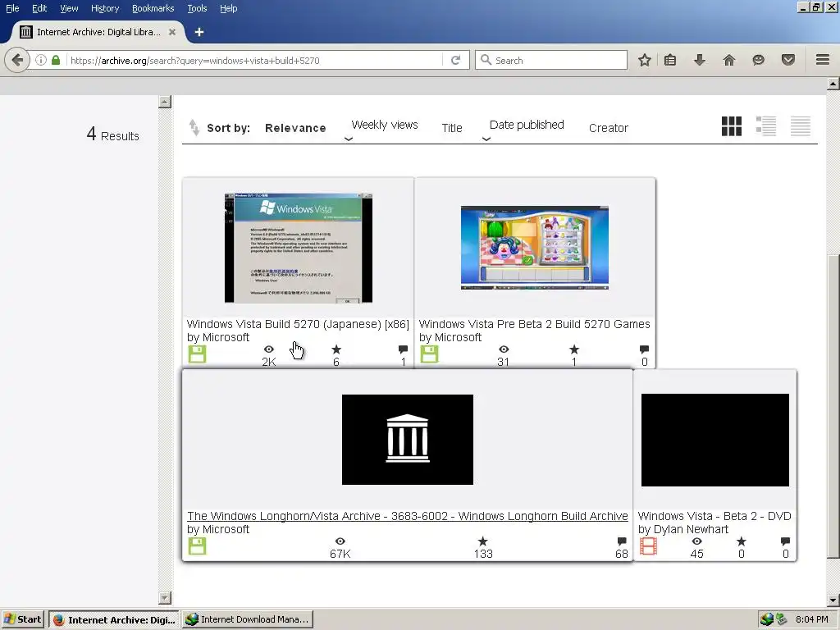Expand the Weekly views sort dropdown arrow
Image resolution: width=840 pixels, height=630 pixels.
pyautogui.click(x=348, y=139)
